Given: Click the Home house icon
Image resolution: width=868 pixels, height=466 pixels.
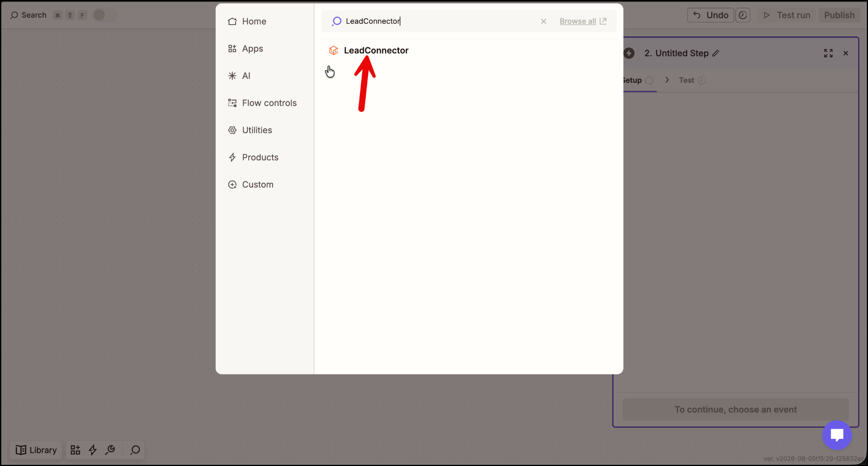Looking at the screenshot, I should coord(232,21).
